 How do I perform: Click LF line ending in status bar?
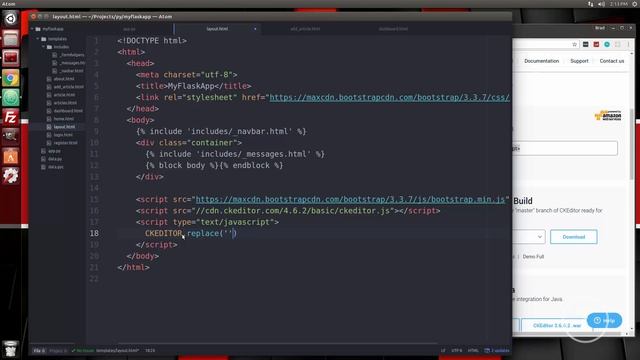(443, 350)
